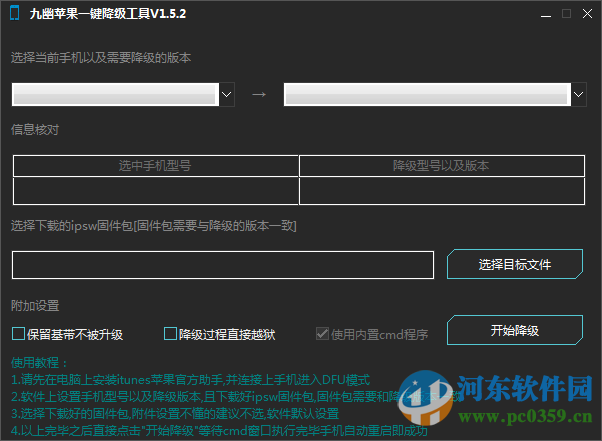Click the 使用教程： heading text
Image resolution: width=602 pixels, height=441 pixels.
(40, 363)
